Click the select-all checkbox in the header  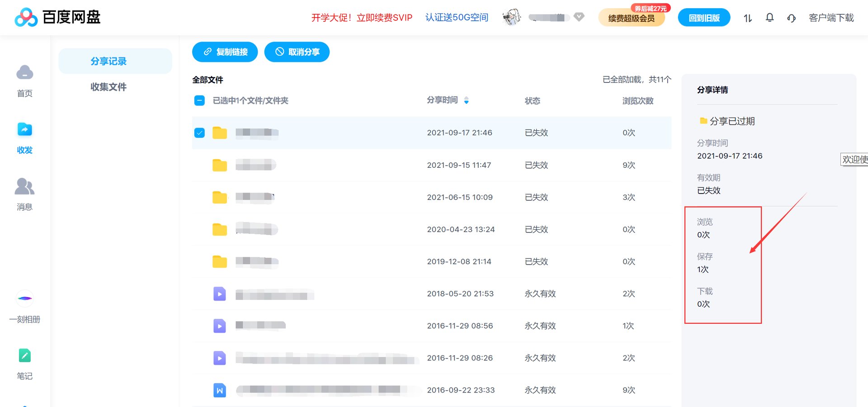[199, 100]
